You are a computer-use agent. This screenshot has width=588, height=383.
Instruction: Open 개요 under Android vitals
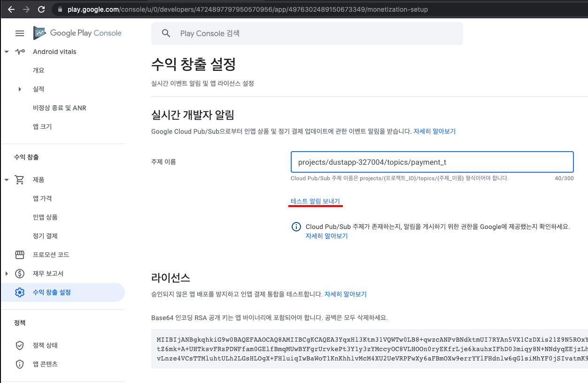(39, 70)
